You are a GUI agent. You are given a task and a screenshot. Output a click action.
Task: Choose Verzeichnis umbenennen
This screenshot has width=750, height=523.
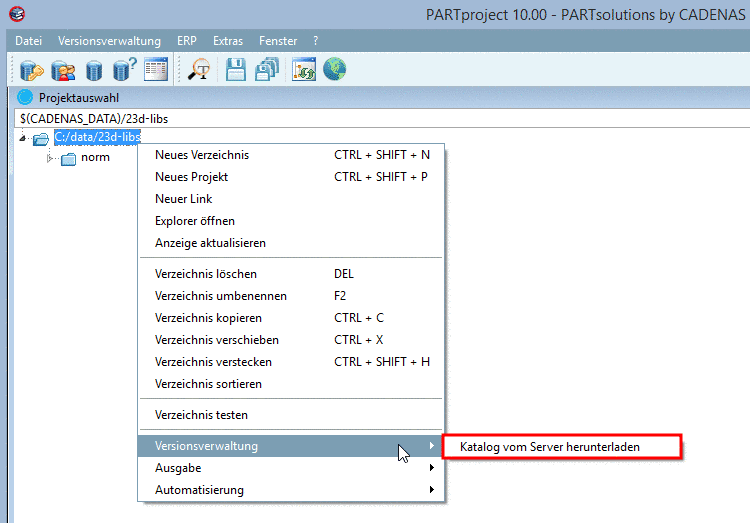(291, 296)
